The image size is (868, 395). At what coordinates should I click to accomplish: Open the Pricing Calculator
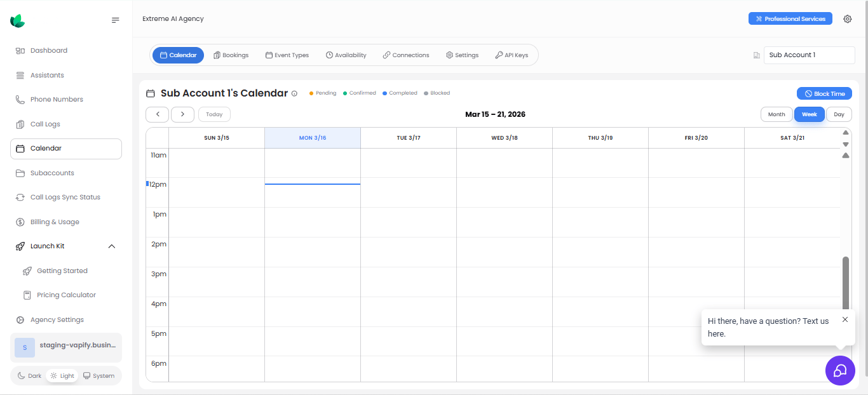point(66,295)
